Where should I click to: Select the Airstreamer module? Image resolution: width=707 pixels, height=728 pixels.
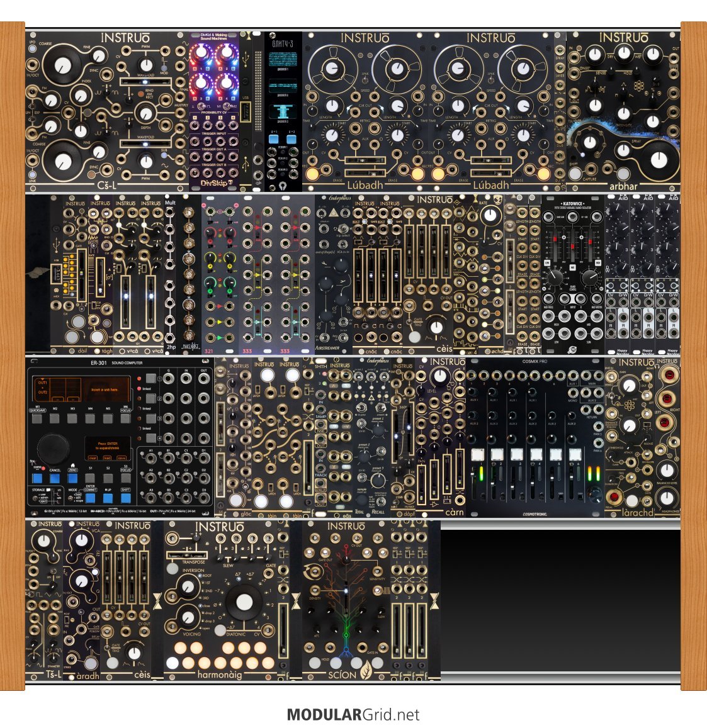(x=334, y=274)
